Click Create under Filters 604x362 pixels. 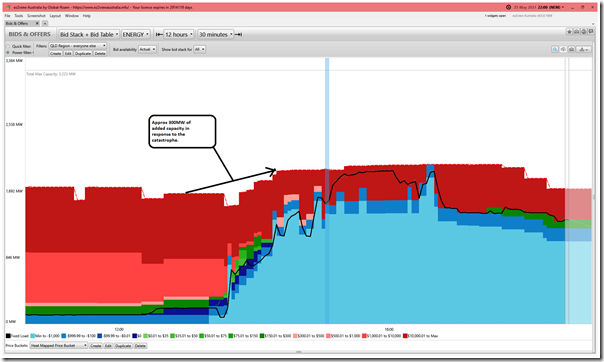pos(55,54)
